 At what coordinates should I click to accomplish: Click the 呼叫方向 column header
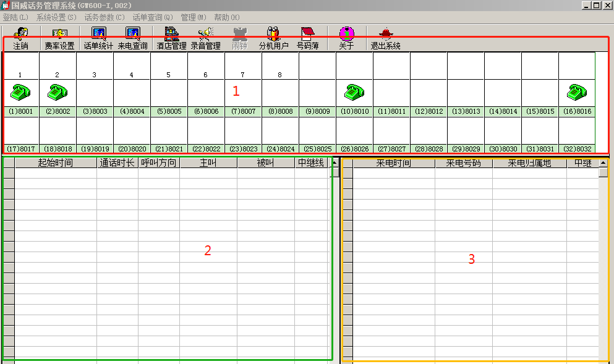click(x=158, y=163)
